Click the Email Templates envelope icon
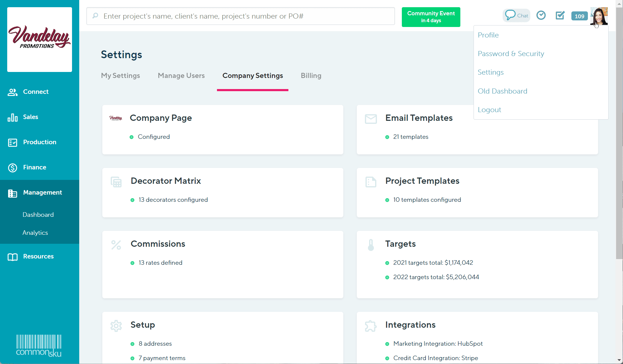The image size is (623, 364). tap(371, 119)
